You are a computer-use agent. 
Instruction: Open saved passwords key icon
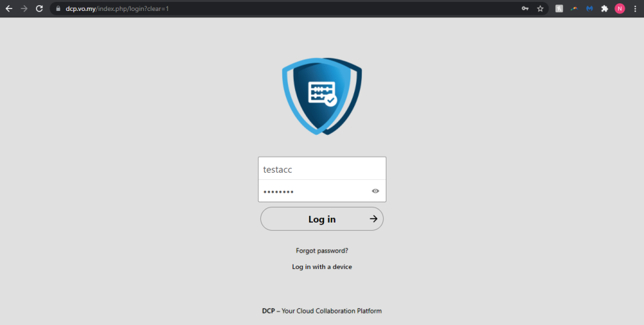(x=526, y=9)
